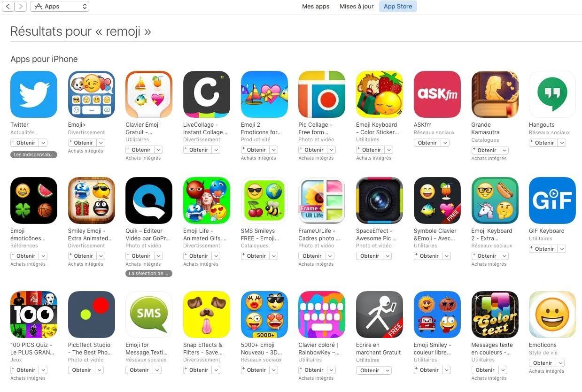Get the Hangouts app with Obtenir

pyautogui.click(x=543, y=143)
